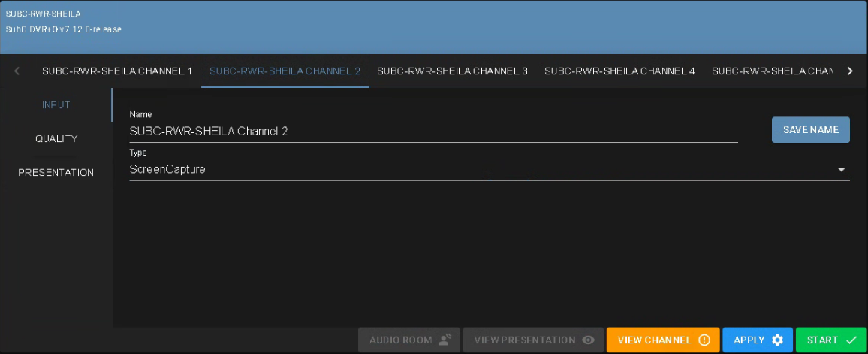Open the Quality settings section
Image resolution: width=868 pixels, height=354 pixels.
[x=56, y=139]
